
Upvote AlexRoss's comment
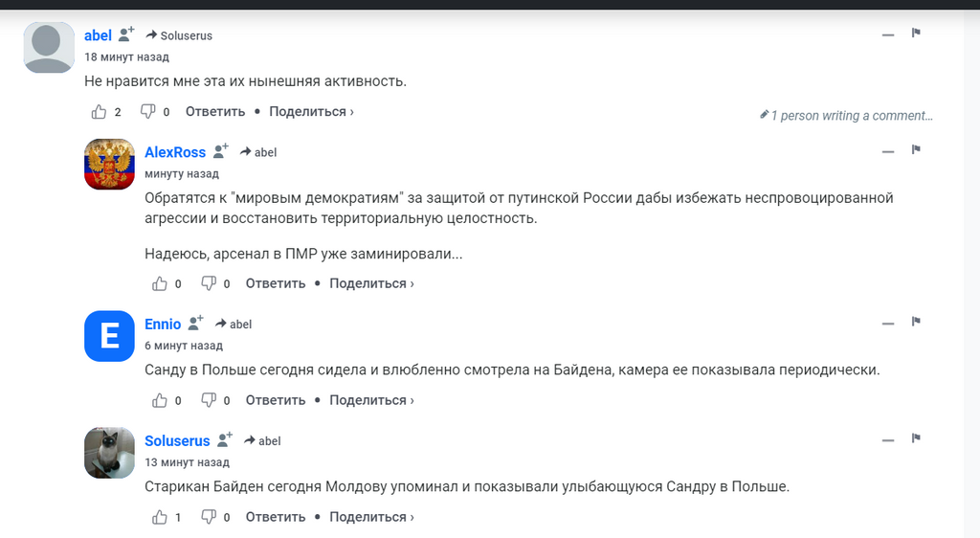click(x=160, y=284)
